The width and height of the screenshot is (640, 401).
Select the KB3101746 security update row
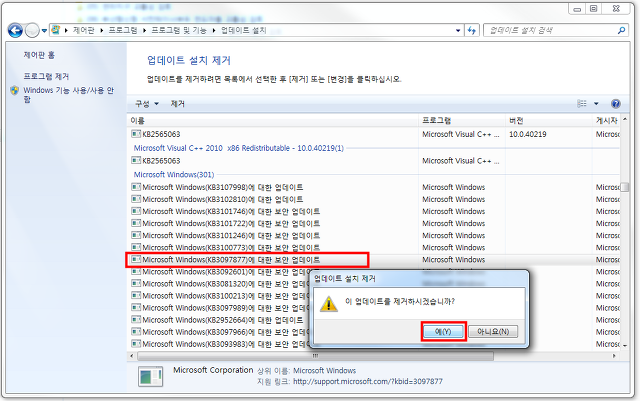tap(374, 211)
